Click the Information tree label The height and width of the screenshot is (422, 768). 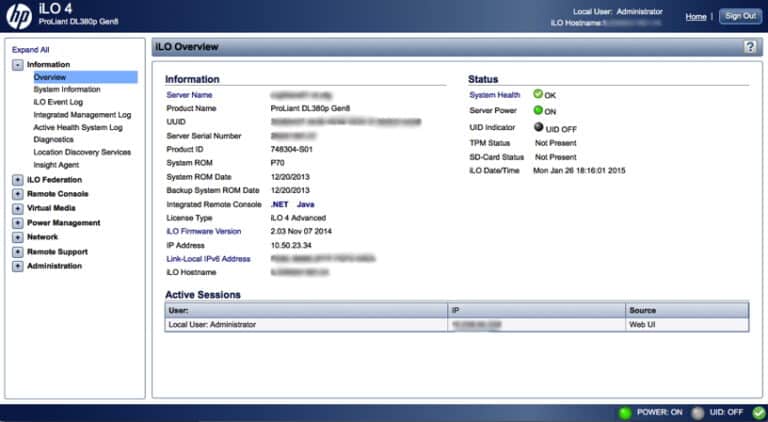coord(48,65)
